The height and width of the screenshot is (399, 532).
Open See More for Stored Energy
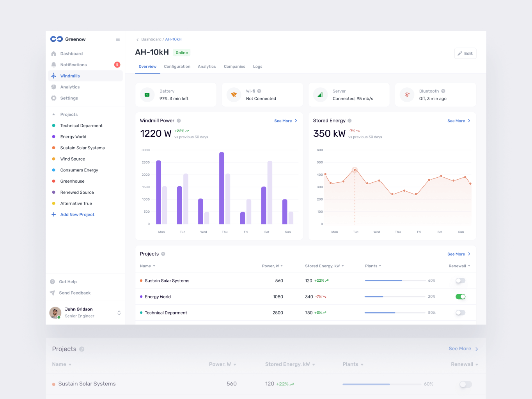pos(458,121)
